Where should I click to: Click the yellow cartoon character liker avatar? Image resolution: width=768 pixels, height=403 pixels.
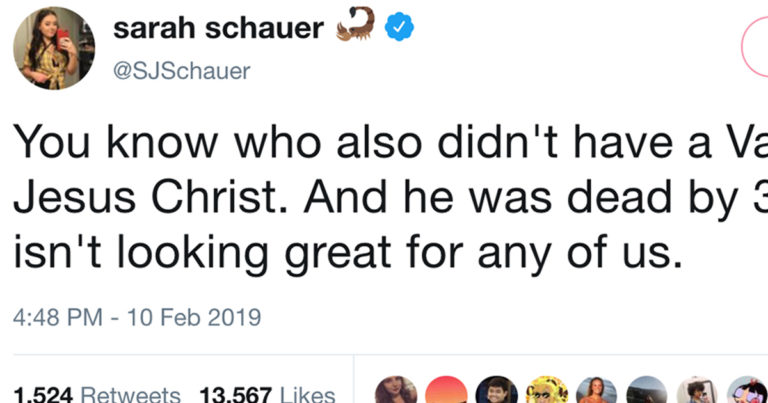(547, 391)
